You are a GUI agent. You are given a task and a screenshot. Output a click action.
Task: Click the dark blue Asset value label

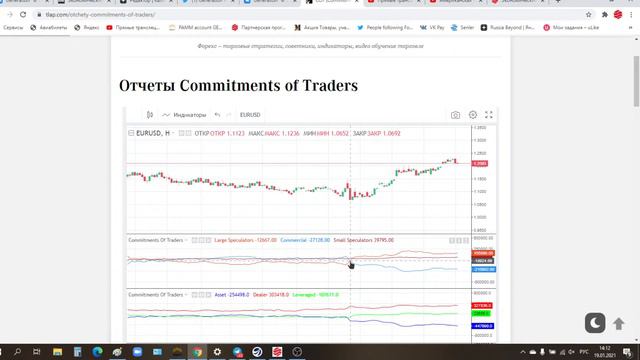tap(483, 326)
